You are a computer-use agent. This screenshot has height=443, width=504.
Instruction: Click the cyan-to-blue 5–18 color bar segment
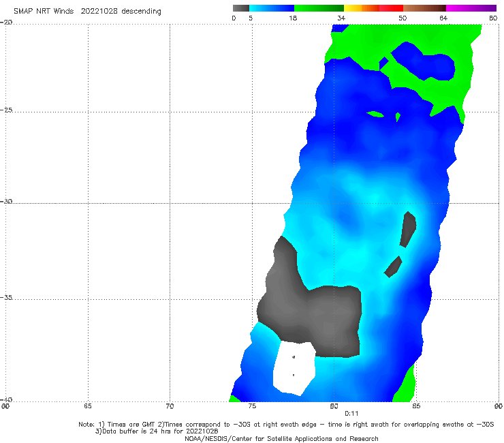click(272, 8)
